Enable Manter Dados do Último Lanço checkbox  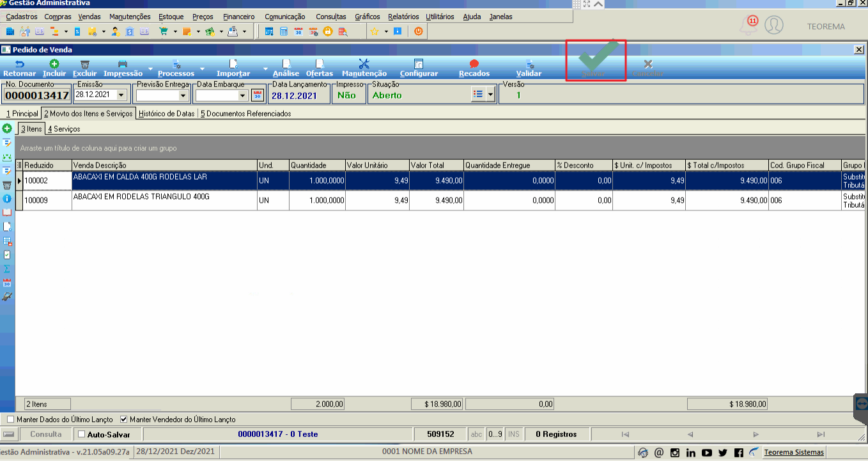click(10, 419)
